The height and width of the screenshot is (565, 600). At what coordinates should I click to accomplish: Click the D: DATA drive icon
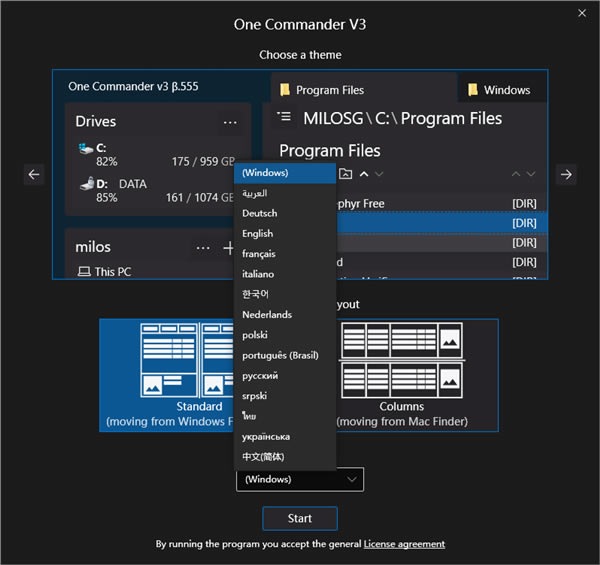86,185
